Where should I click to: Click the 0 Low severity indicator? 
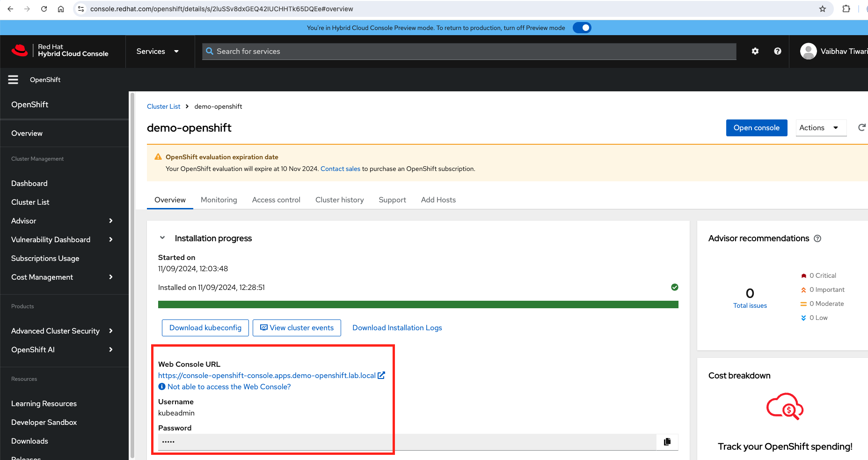[814, 318]
